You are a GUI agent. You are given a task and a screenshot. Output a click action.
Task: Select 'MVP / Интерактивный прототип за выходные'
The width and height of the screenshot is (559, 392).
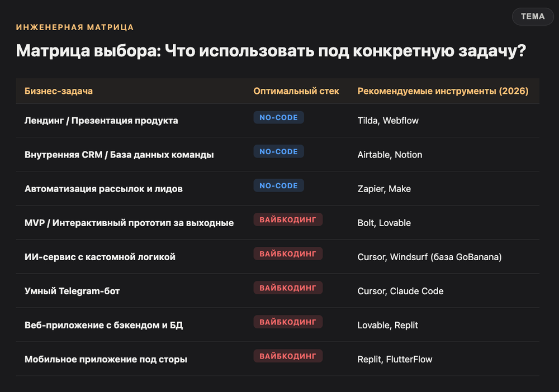(129, 223)
